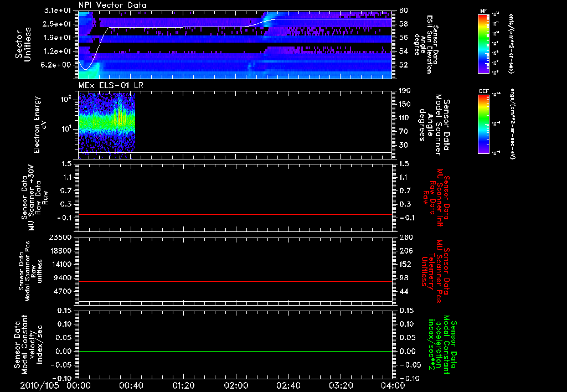Click the NPI Vector Data panel title
567x392 pixels.
click(112, 5)
